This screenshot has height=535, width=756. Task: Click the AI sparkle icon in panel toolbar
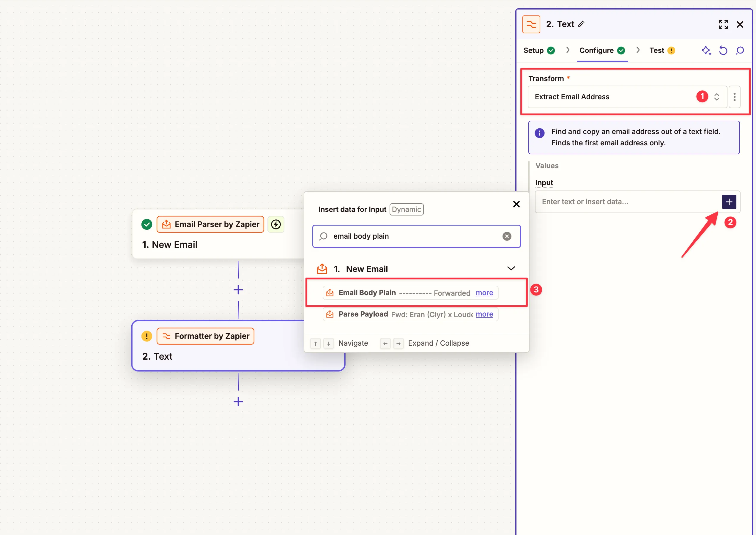pos(706,51)
